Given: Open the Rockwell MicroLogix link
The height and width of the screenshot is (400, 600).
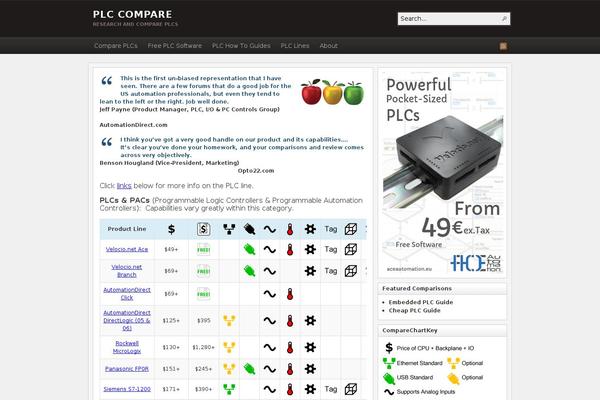Looking at the screenshot, I should click(x=127, y=347).
